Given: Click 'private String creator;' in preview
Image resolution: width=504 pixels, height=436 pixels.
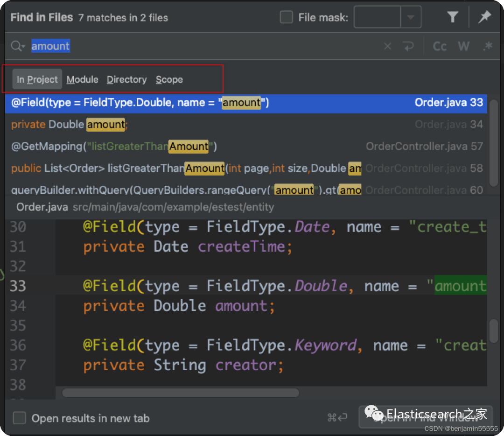Looking at the screenshot, I should point(183,365).
